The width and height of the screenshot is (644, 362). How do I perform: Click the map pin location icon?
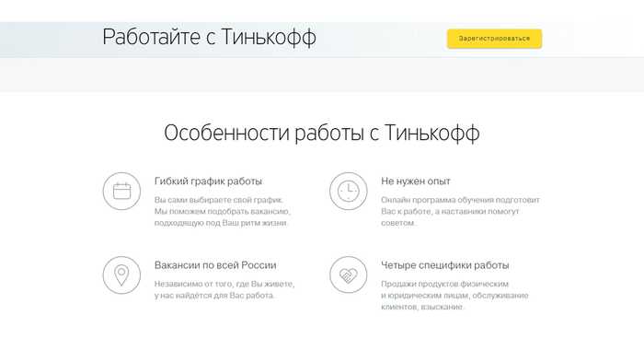121,274
